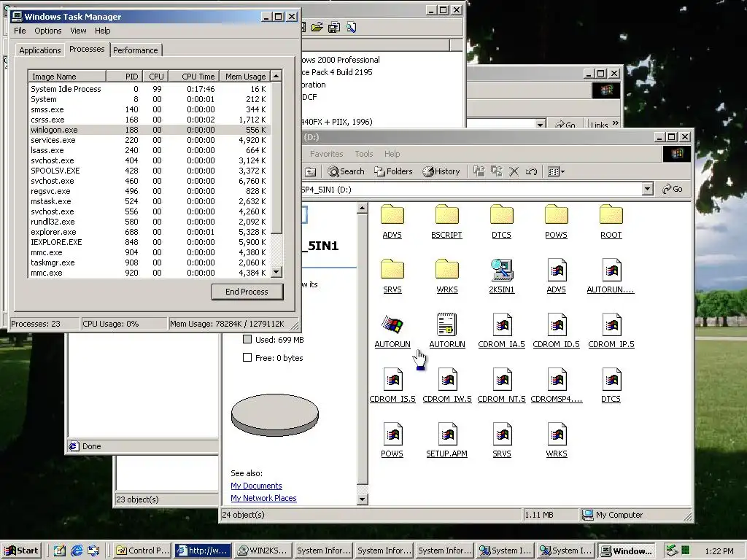
Task: Select the IEXPLORE.EXE process row
Action: pyautogui.click(x=149, y=242)
